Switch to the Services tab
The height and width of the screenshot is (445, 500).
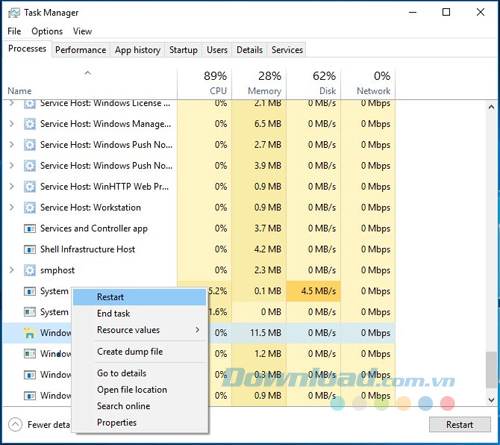tap(287, 50)
